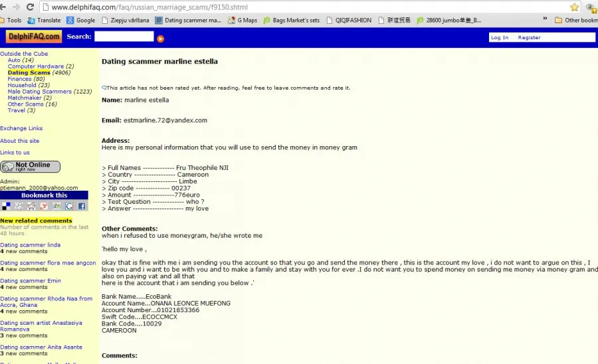Open the Male Dating Scammers category

[x=40, y=92]
